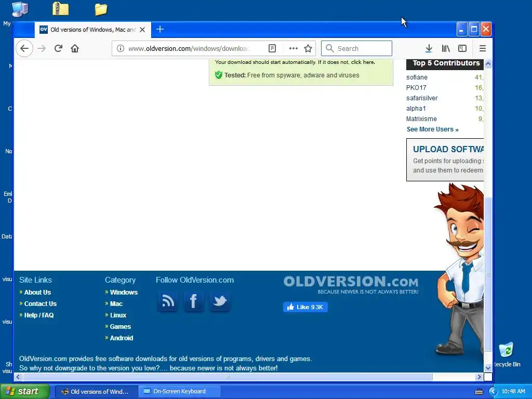Screen dimensions: 532x399
Task: Select the yellow folder desktop icon
Action: click(101, 9)
